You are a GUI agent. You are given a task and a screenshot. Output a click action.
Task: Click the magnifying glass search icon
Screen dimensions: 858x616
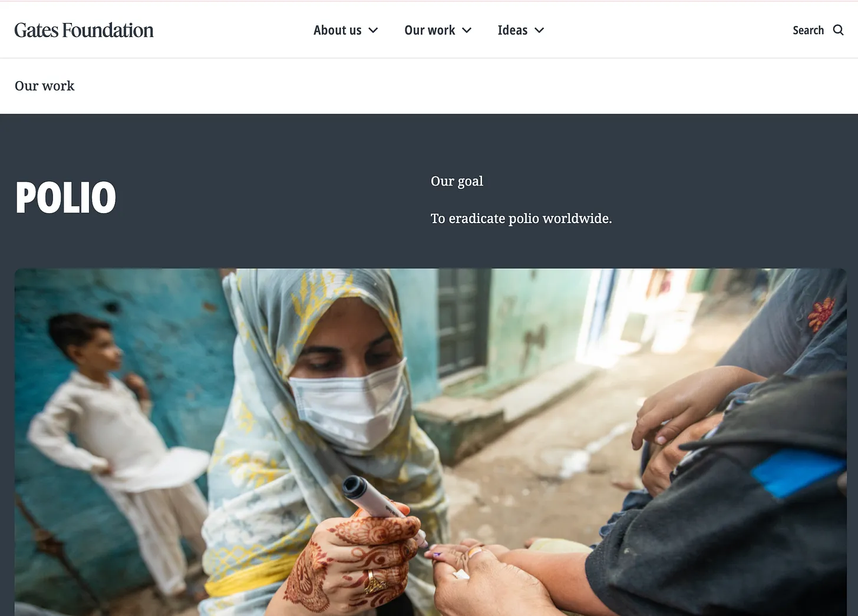point(838,30)
